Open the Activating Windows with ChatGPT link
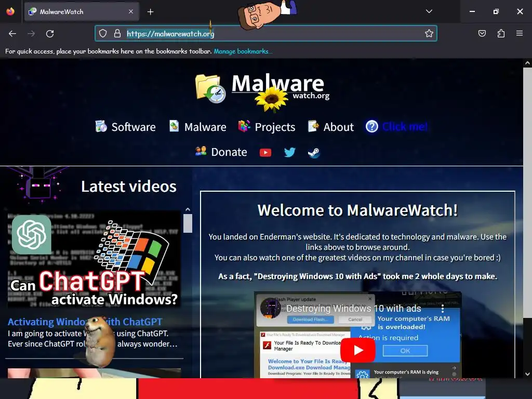 point(85,322)
